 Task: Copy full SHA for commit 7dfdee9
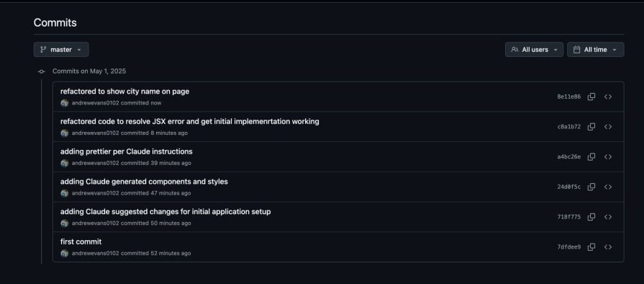(x=591, y=247)
